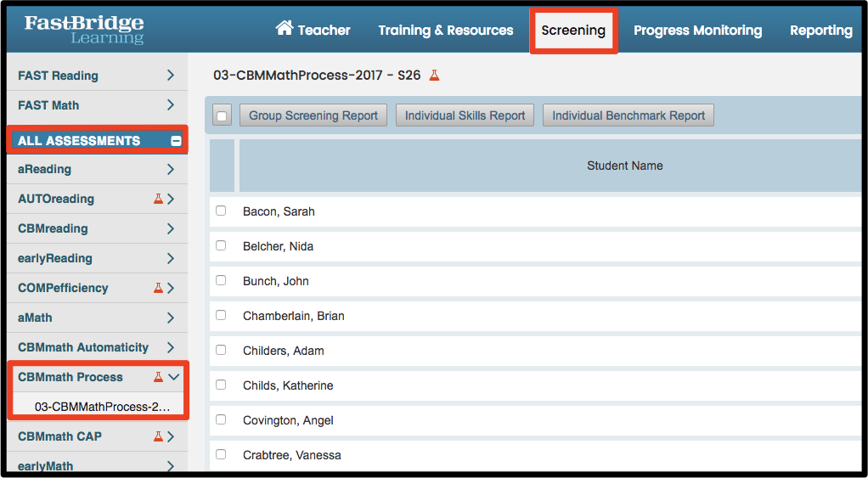Open the Training & Resources tab
Screen dimensions: 868x478
446,30
